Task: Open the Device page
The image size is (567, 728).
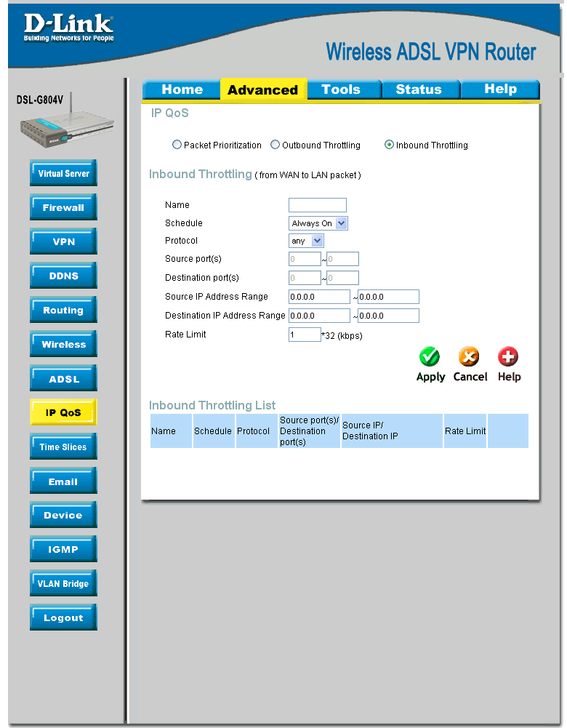Action: [x=63, y=514]
